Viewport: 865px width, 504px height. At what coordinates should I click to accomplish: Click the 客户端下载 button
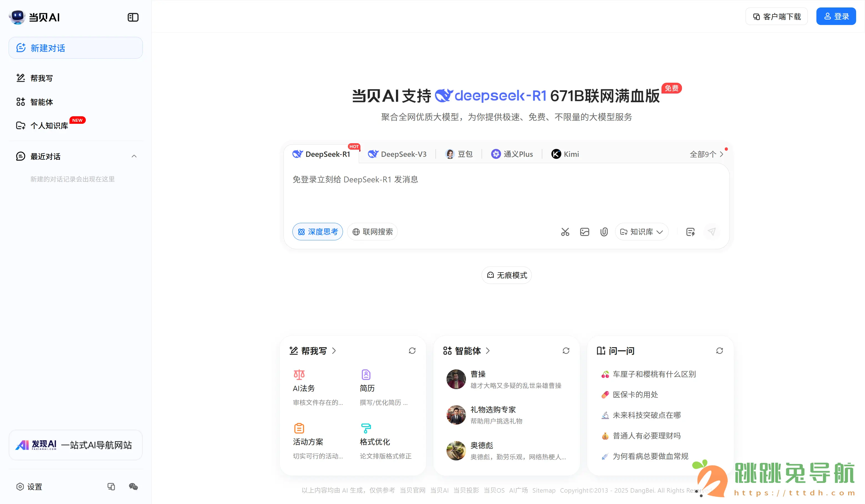coord(777,16)
